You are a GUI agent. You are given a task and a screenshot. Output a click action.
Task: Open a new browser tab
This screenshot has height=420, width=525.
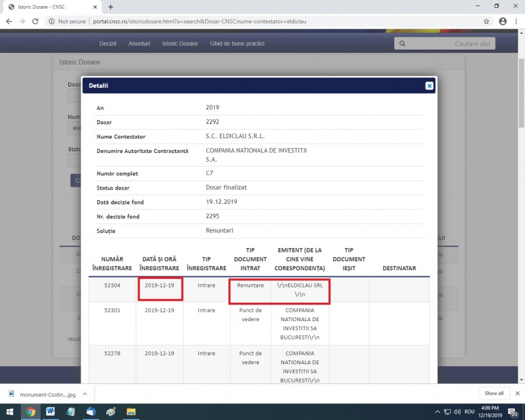point(111,7)
